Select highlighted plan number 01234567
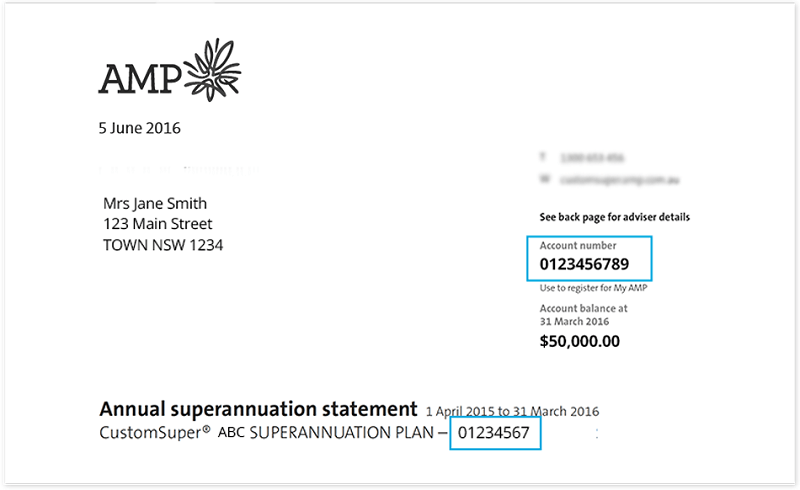800x490 pixels. (x=494, y=433)
